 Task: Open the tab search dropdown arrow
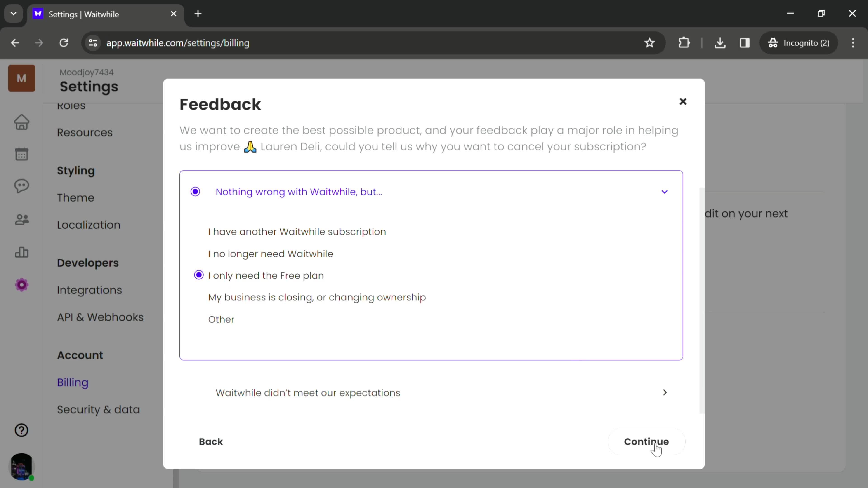(14, 14)
